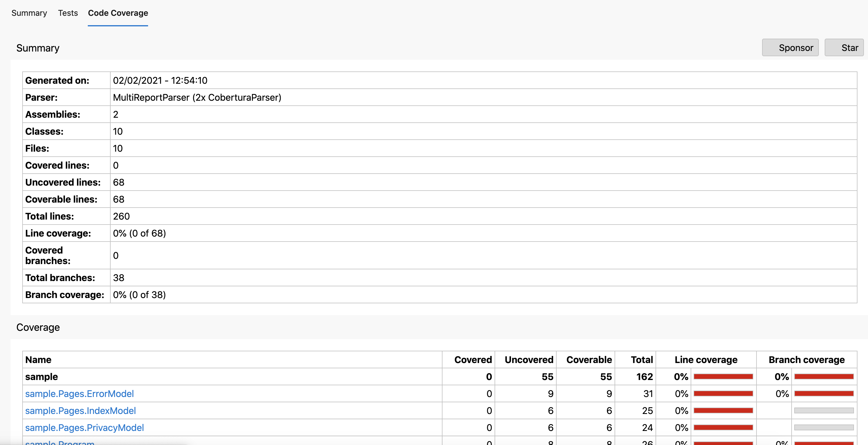Viewport: 868px width, 445px height.
Task: Switch to the Tests tab
Action: (68, 13)
